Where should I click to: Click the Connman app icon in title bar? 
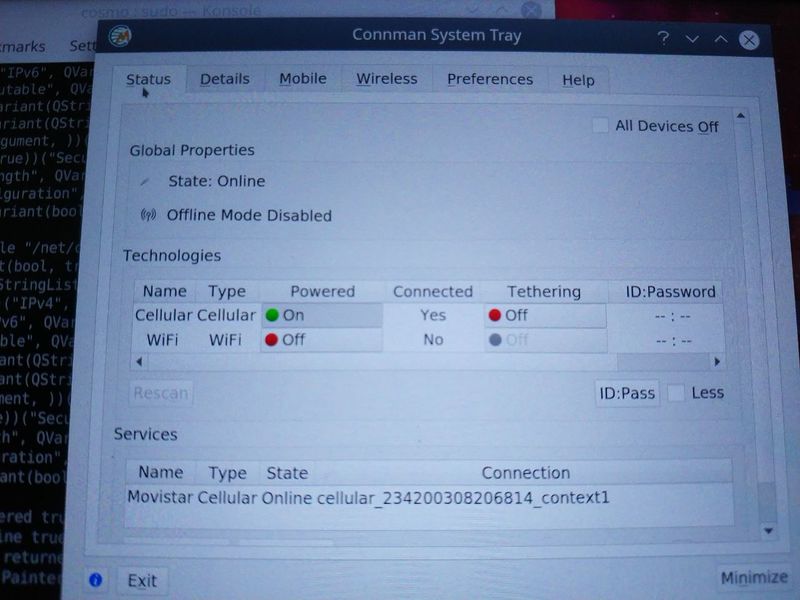(x=119, y=36)
